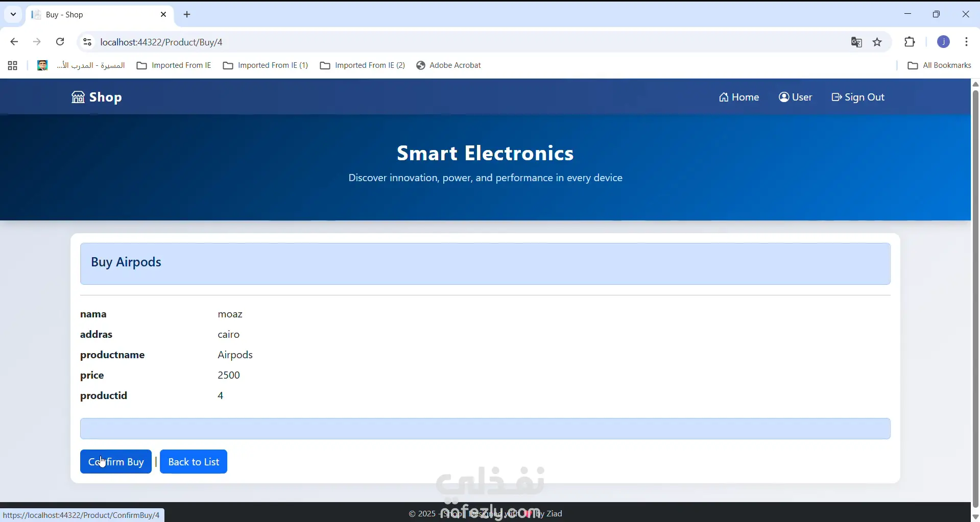Minimize the browser window
This screenshot has width=980, height=522.
coord(908,14)
